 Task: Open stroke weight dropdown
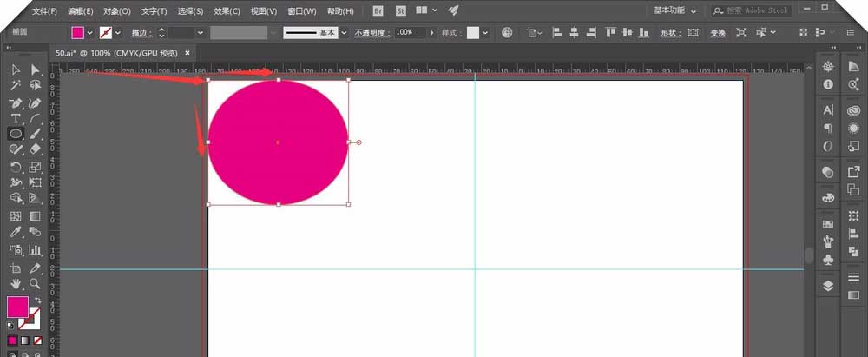(201, 33)
